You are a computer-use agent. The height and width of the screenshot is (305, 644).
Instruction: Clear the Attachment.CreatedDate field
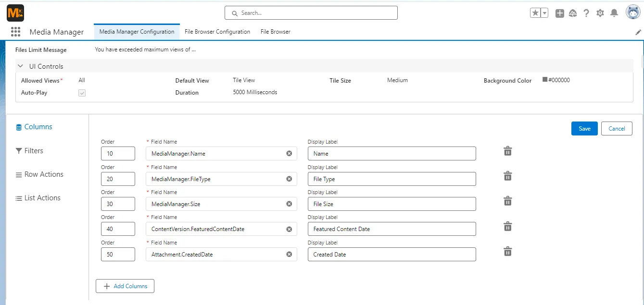pos(289,254)
